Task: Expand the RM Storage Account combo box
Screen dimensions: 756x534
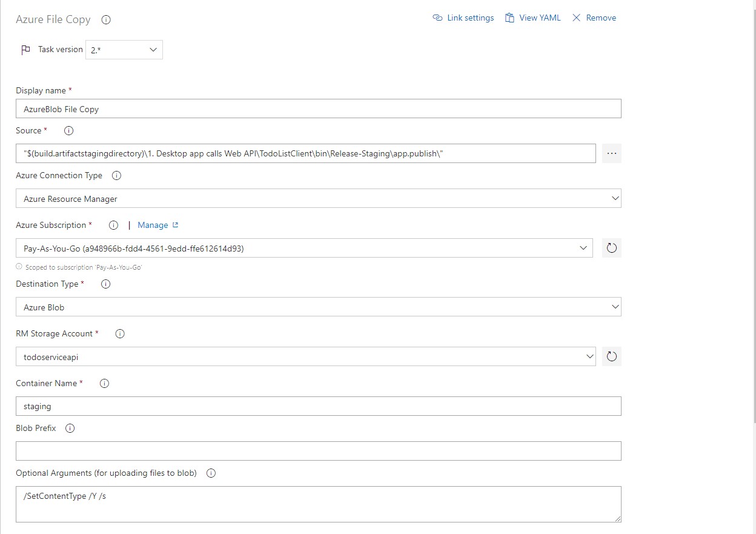Action: 305,357
